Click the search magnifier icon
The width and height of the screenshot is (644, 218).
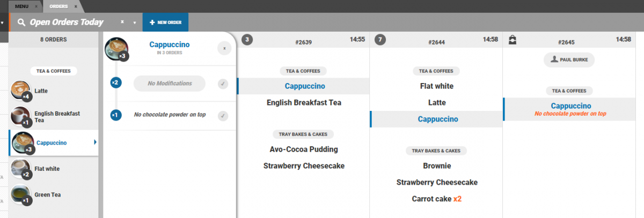(x=21, y=22)
